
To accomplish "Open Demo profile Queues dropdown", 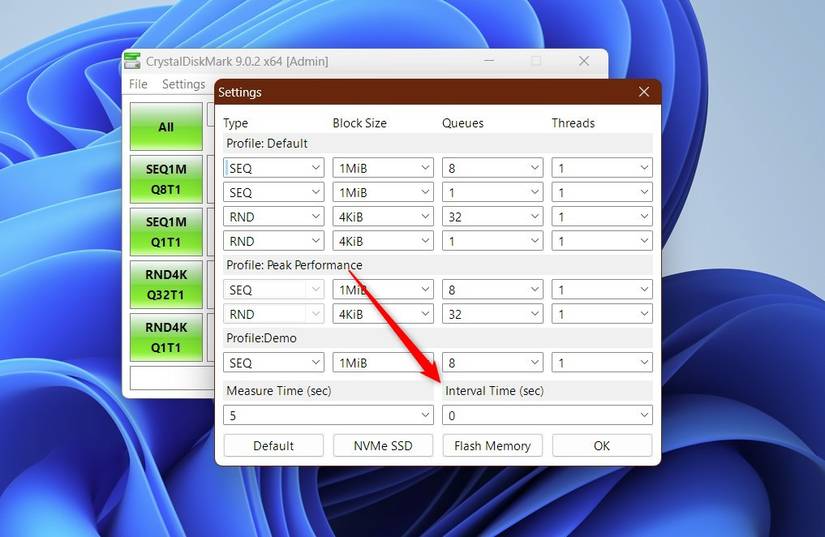I will tap(492, 363).
